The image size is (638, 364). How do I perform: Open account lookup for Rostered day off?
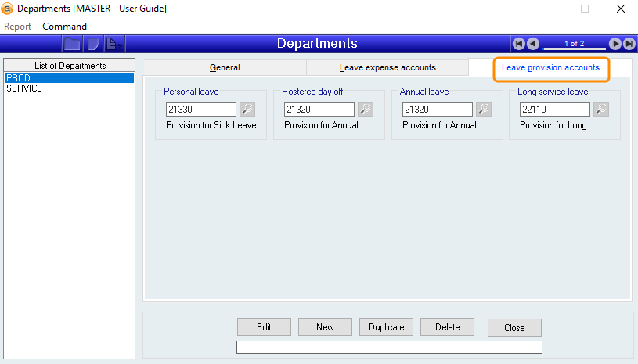(x=366, y=110)
